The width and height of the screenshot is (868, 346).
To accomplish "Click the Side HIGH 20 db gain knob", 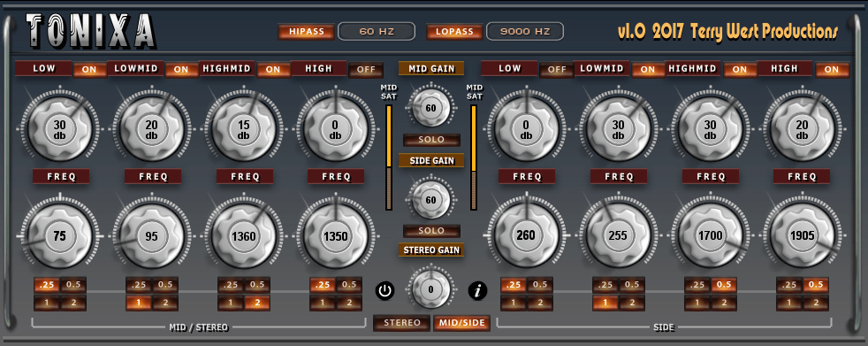I will click(x=802, y=128).
